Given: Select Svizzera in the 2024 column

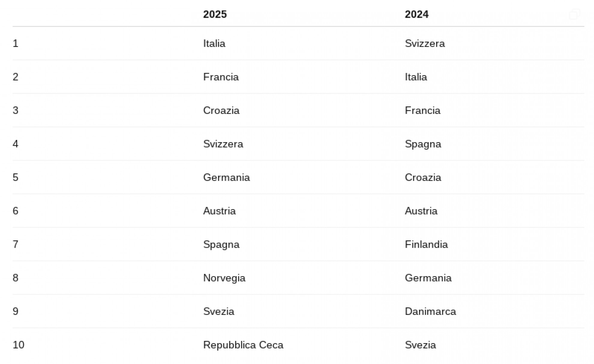Looking at the screenshot, I should click(x=424, y=43).
